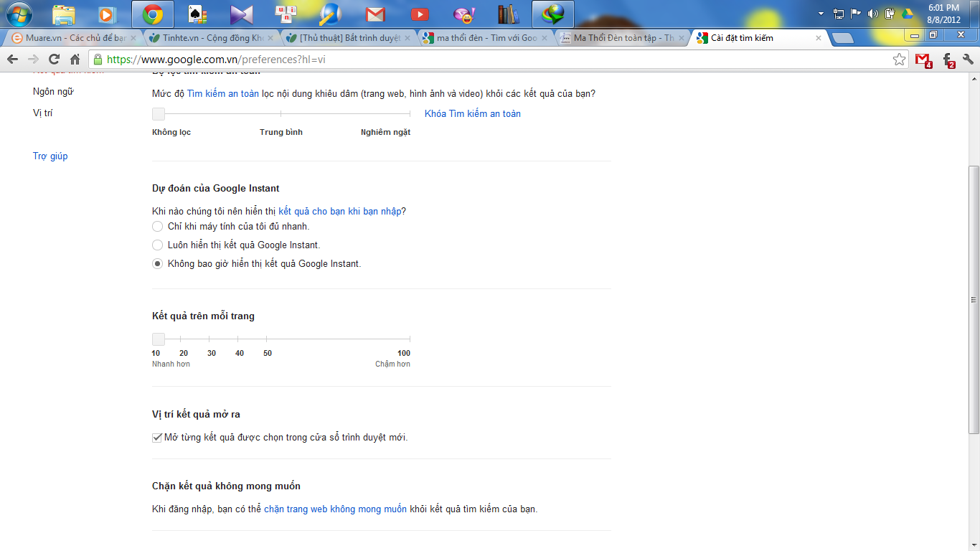Switch to '[Thủ thuật] Bắt trình duyệt' tab
This screenshot has height=551, width=980.
[345, 38]
